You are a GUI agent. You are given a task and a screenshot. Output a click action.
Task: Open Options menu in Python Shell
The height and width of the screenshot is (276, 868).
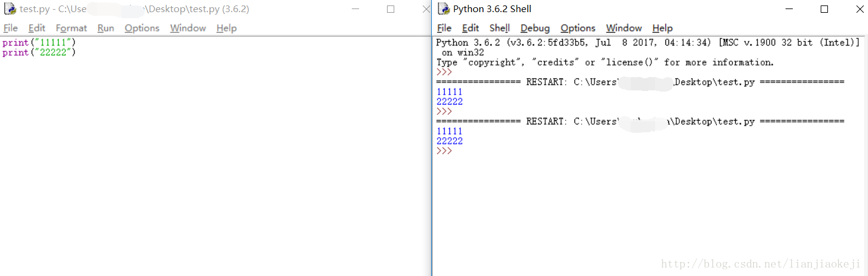pyautogui.click(x=577, y=28)
